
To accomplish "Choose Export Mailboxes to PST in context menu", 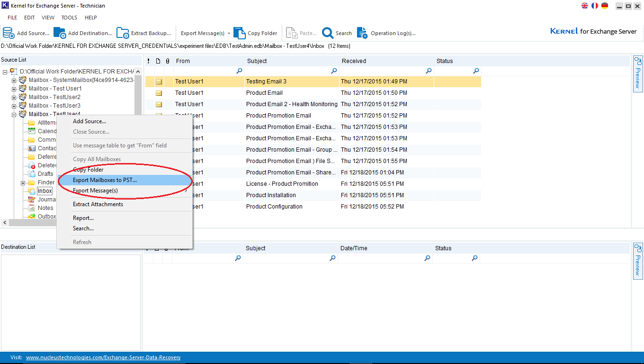I will tap(125, 180).
